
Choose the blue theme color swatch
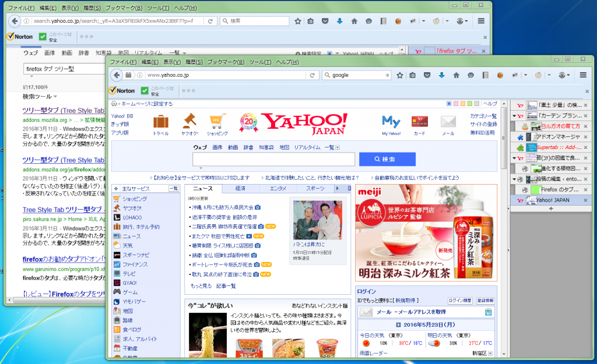[x=449, y=104]
